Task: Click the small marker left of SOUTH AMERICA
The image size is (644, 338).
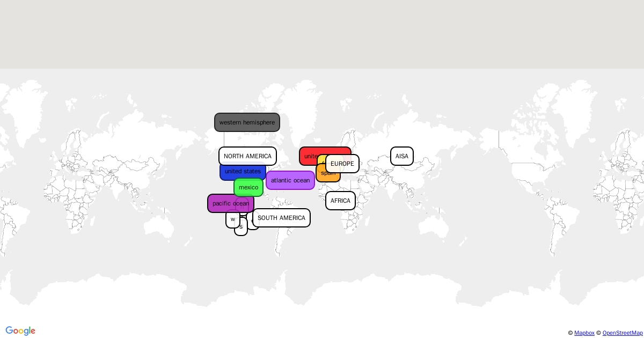Action: [x=251, y=224]
